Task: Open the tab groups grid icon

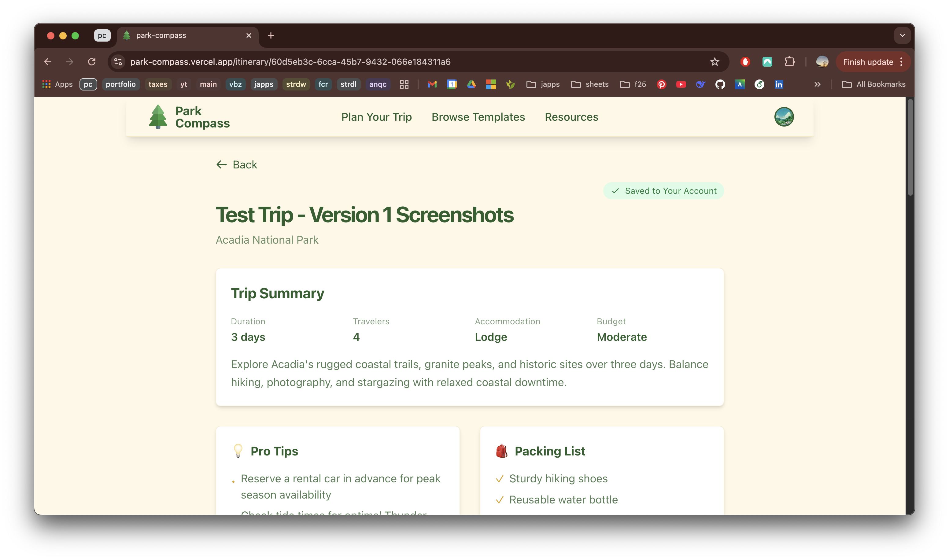Action: (404, 84)
